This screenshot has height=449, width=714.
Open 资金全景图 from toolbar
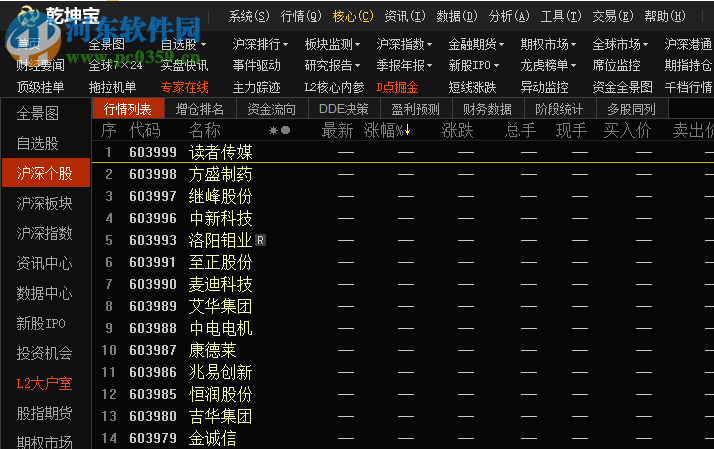[x=622, y=87]
